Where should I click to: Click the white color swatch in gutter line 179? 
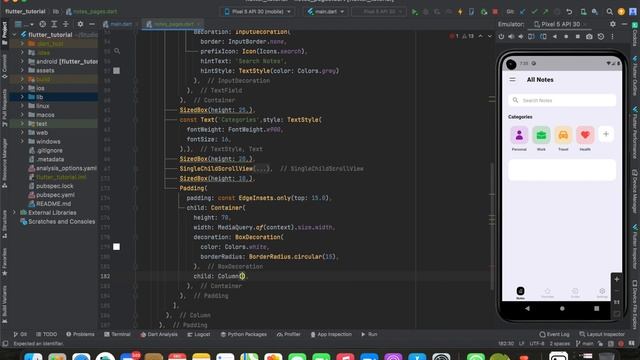tap(116, 247)
